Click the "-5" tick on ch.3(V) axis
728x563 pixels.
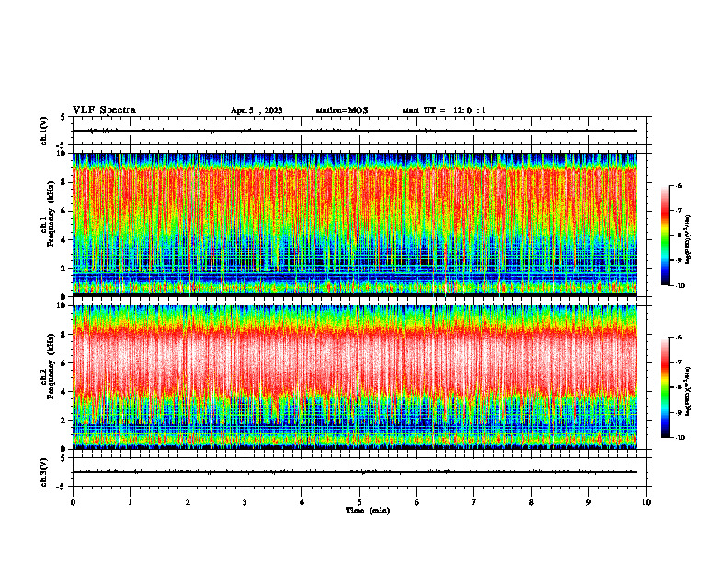[x=62, y=487]
